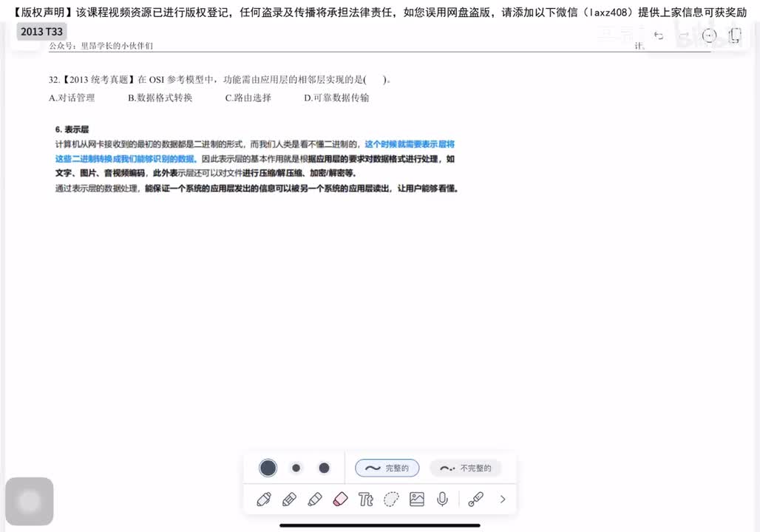Choose the smallest eraser size dot
The height and width of the screenshot is (532, 760).
click(296, 468)
